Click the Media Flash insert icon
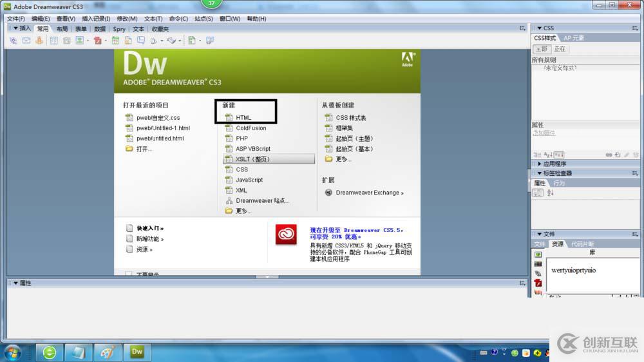This screenshot has height=362, width=644. (97, 41)
